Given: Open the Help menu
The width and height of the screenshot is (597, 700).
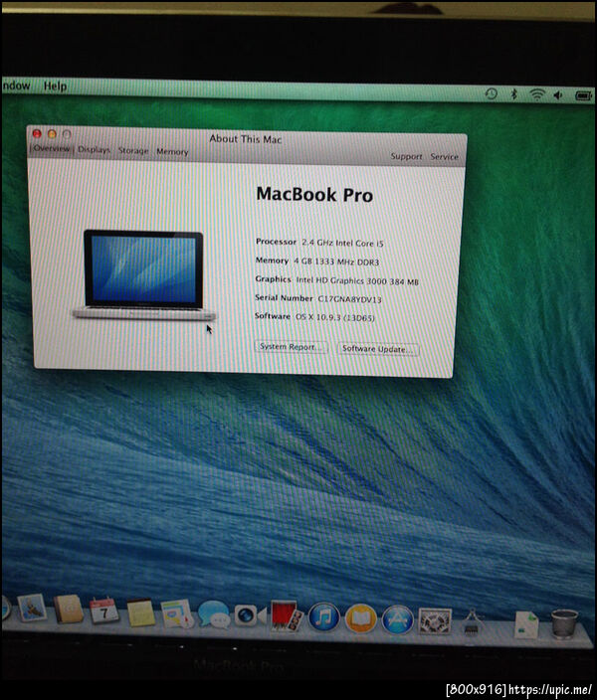Looking at the screenshot, I should click(x=56, y=86).
